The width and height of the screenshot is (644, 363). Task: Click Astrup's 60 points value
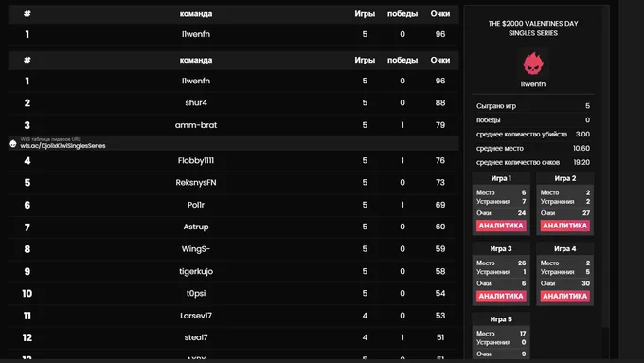pyautogui.click(x=440, y=227)
